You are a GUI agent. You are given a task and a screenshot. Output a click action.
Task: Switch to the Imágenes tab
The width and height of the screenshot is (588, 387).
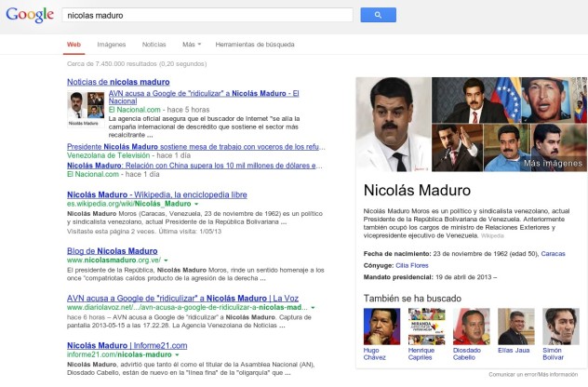(x=112, y=44)
